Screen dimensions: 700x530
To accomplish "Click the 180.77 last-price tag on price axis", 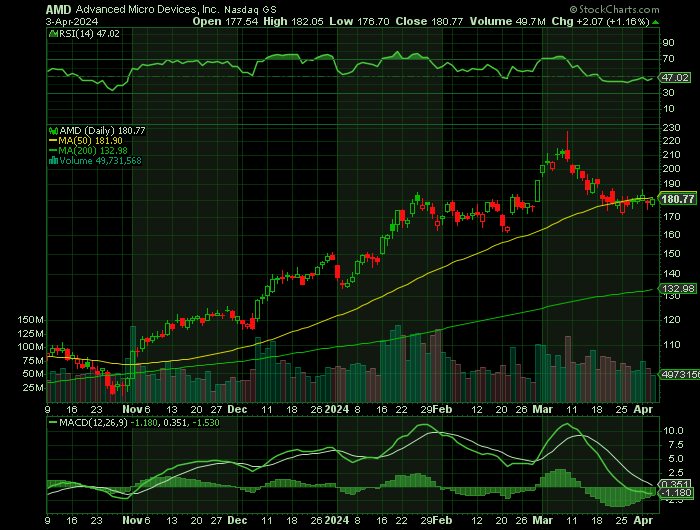I will (x=678, y=199).
